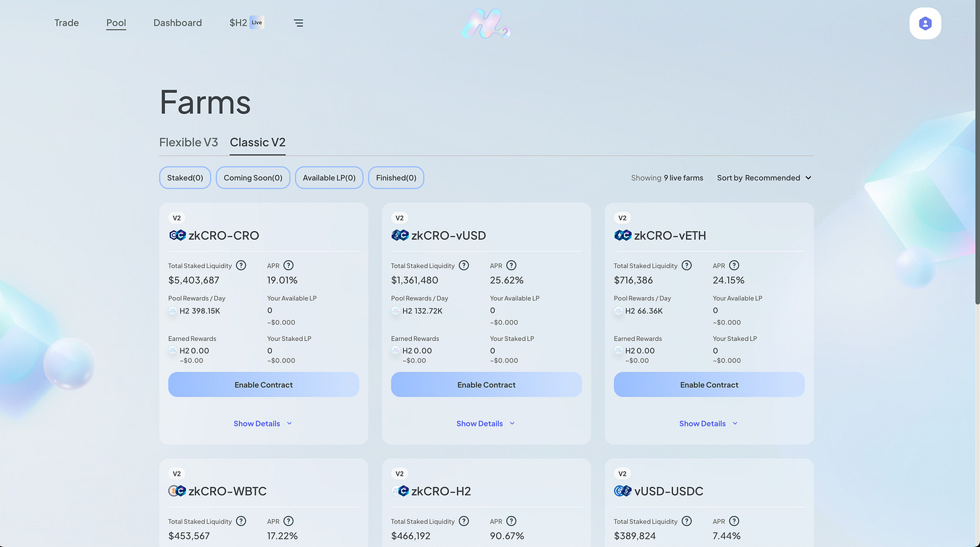Open APR help icon on zkCRO-vUSD card
980x547 pixels.
pyautogui.click(x=512, y=265)
